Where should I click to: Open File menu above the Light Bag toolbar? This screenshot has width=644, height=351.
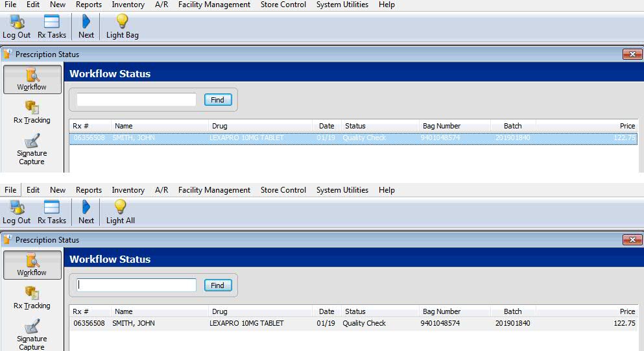pyautogui.click(x=10, y=5)
